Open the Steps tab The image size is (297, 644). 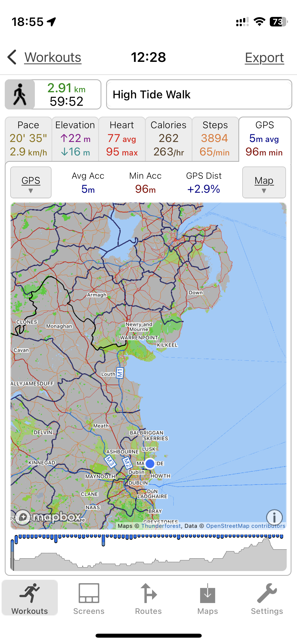click(215, 139)
